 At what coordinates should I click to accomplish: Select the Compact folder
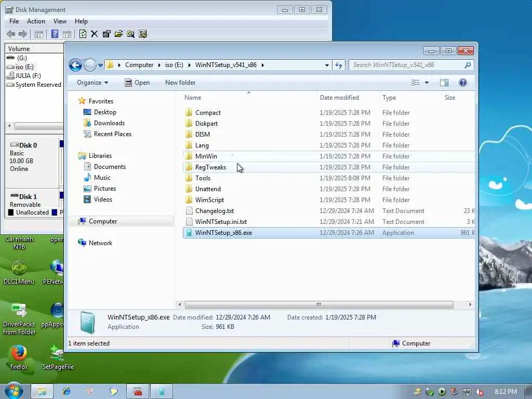click(x=328, y=113)
